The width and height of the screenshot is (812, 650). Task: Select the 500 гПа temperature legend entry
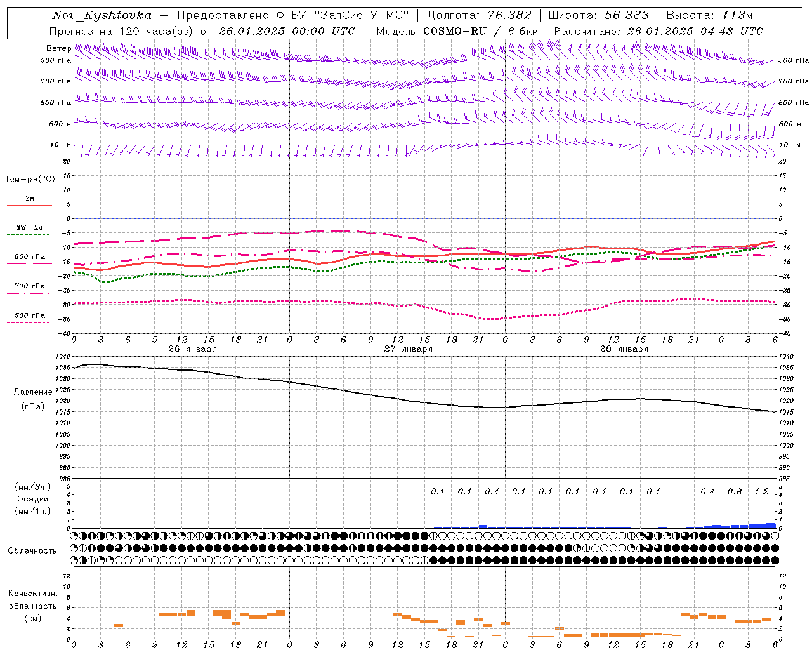tap(30, 318)
